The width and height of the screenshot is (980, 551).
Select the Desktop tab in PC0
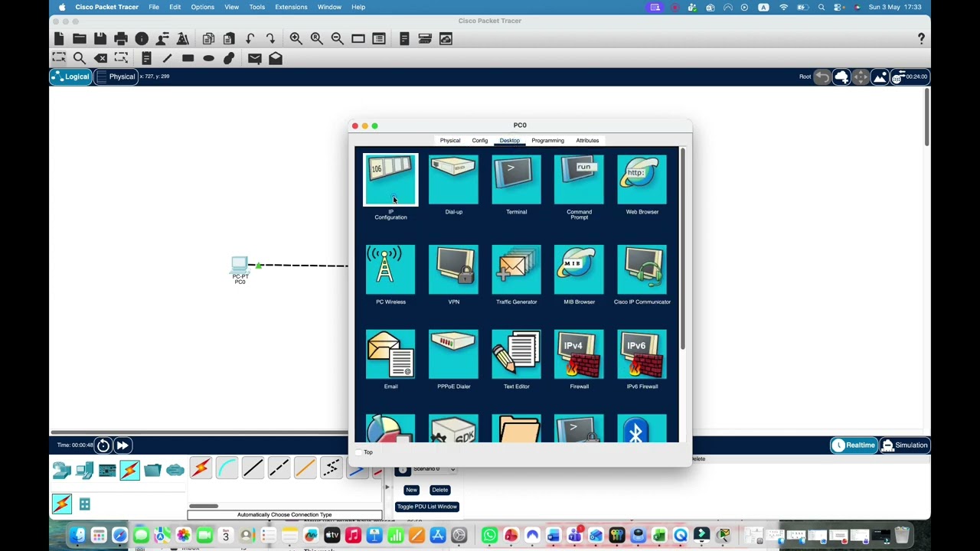510,141
